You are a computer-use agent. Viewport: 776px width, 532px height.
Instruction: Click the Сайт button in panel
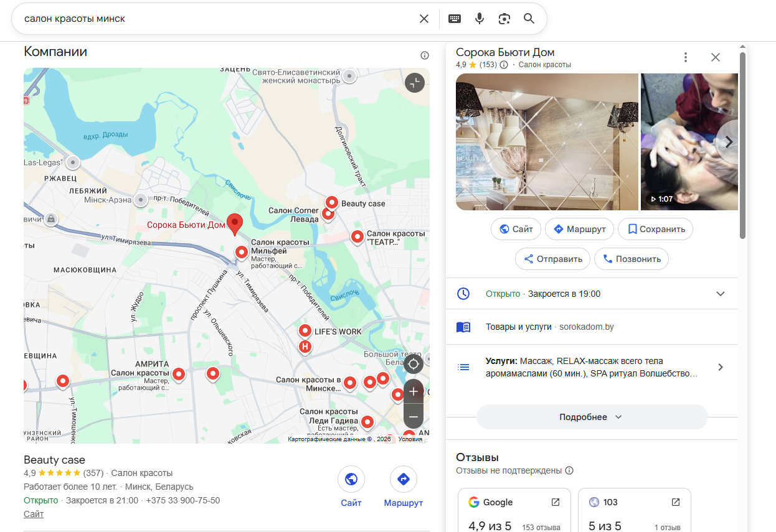[x=516, y=229]
